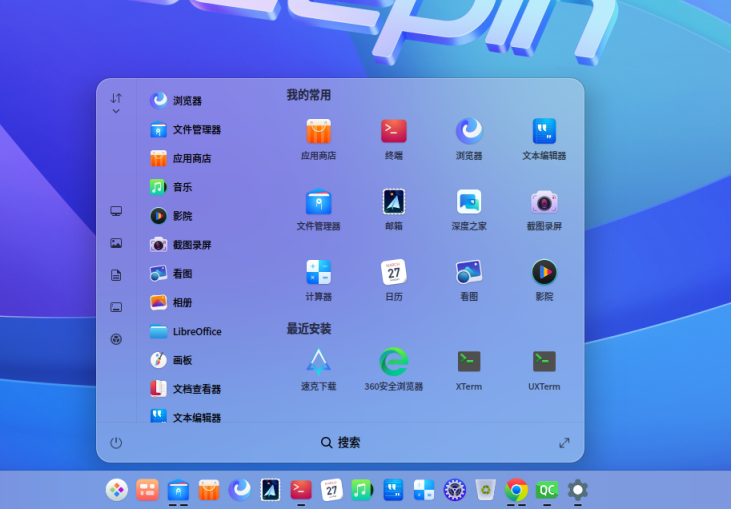Open 360安全浏览器 from 最近安装

coord(393,362)
